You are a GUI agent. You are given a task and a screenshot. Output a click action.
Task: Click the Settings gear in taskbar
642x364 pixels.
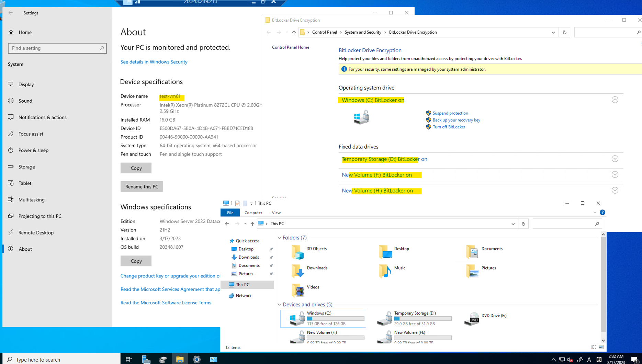(x=196, y=359)
